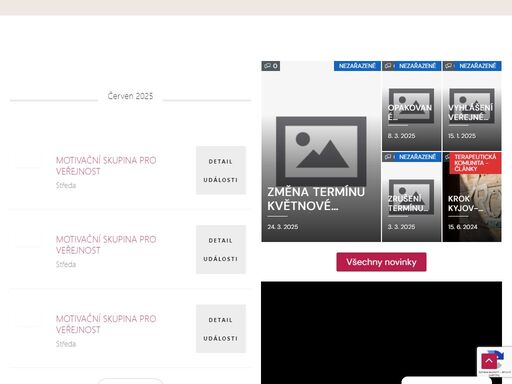Click Terapeutická komunita – články category tag
Viewport: 512px width, 384px height.
coord(475,163)
